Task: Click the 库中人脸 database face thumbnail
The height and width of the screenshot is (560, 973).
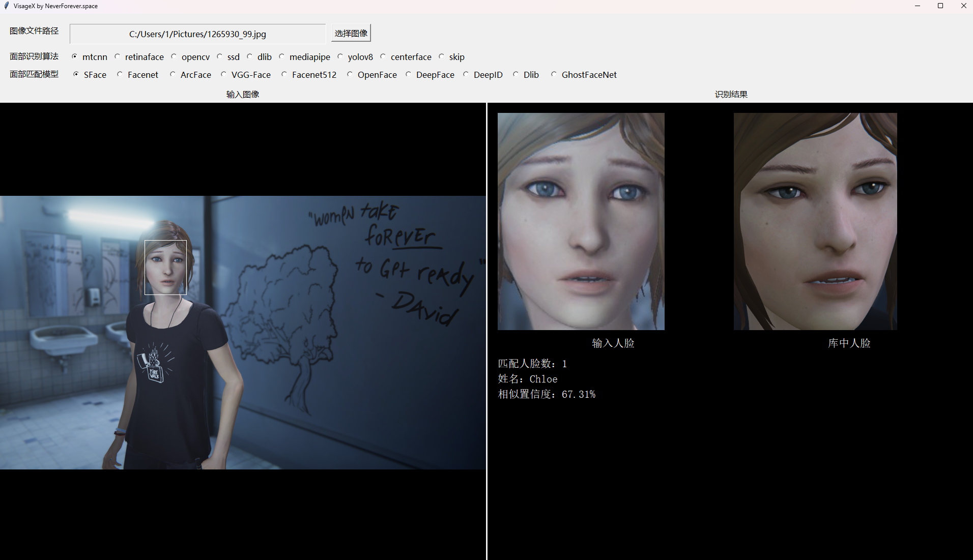Action: 815,221
